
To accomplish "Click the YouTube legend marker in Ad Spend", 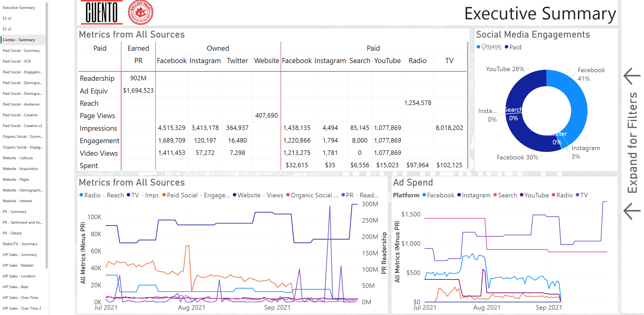I will tap(522, 195).
